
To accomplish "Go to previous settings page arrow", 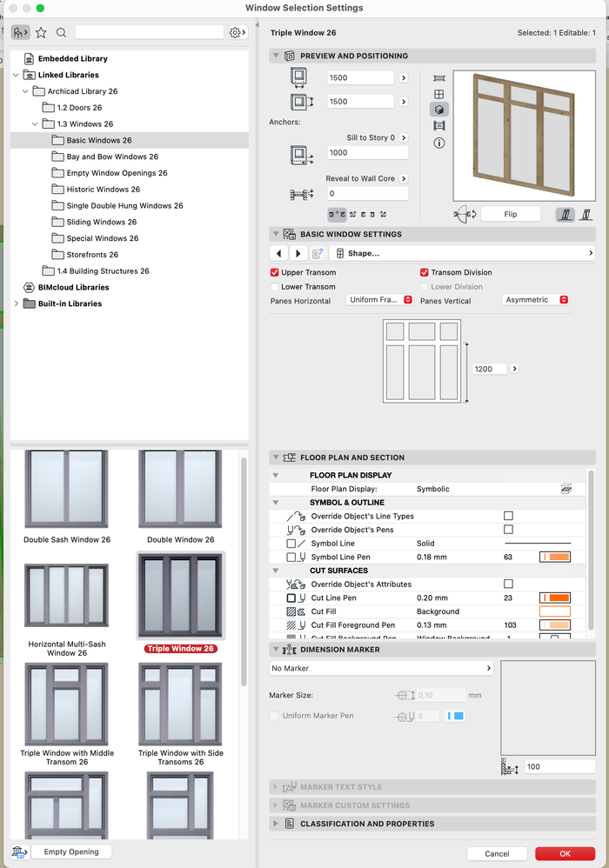I will tap(278, 254).
